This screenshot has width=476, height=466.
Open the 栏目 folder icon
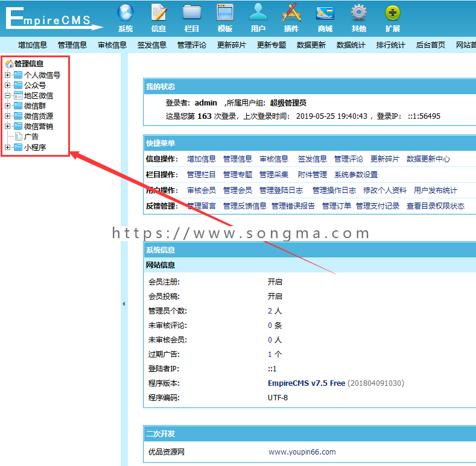click(x=192, y=13)
